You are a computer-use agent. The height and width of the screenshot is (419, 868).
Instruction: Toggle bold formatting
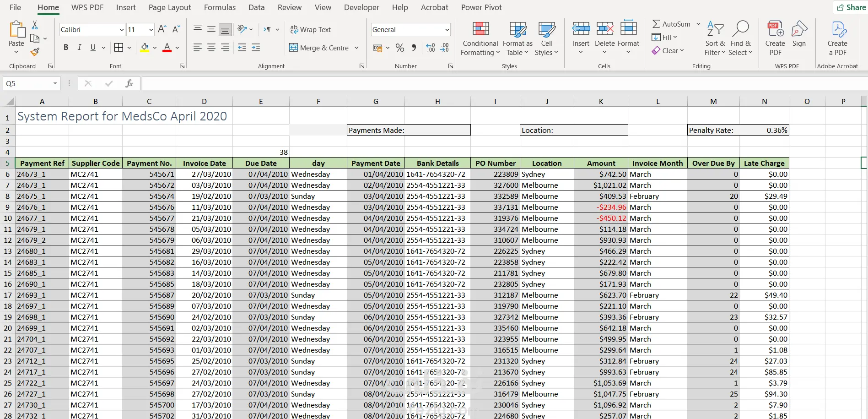tap(66, 48)
